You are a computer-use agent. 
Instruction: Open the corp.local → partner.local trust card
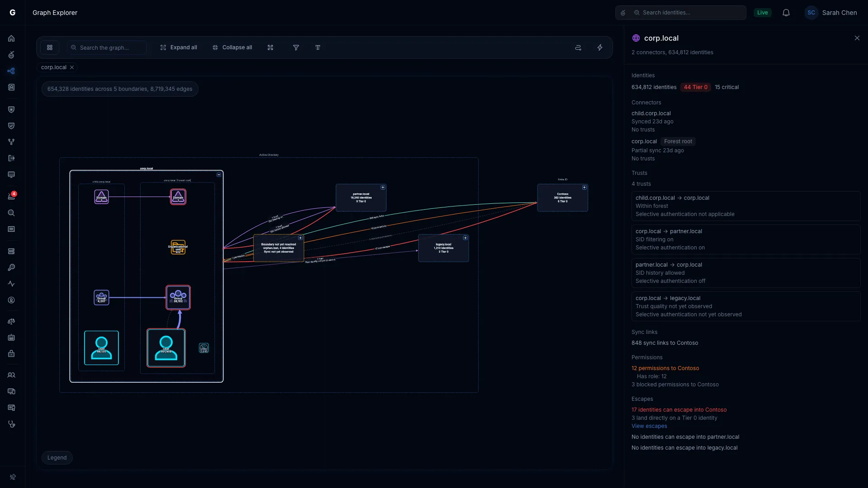click(x=745, y=239)
